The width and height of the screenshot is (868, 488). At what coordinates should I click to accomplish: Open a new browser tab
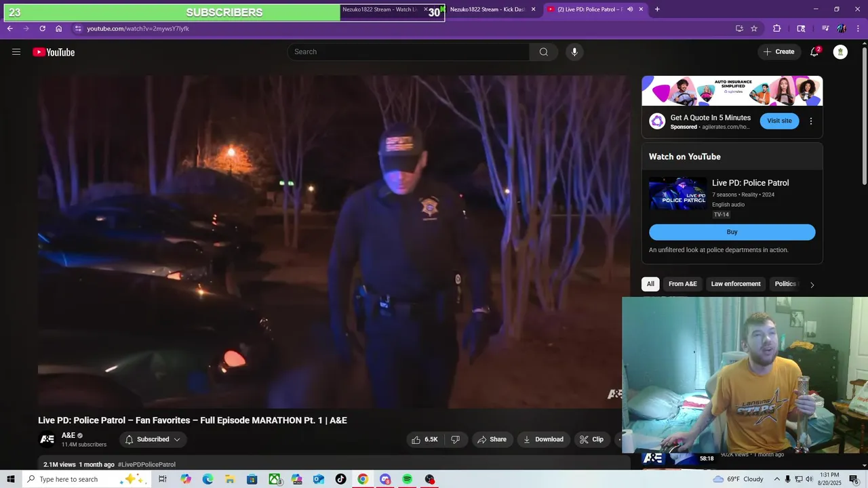657,9
